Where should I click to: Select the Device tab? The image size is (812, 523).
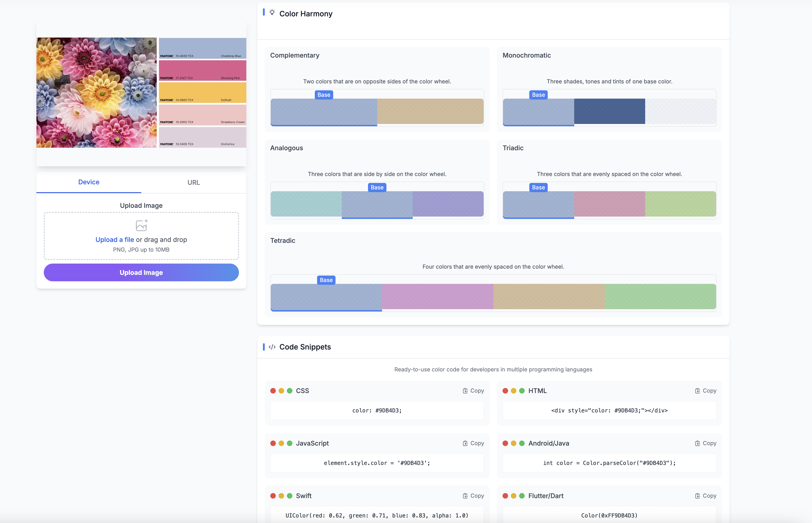[x=89, y=182]
